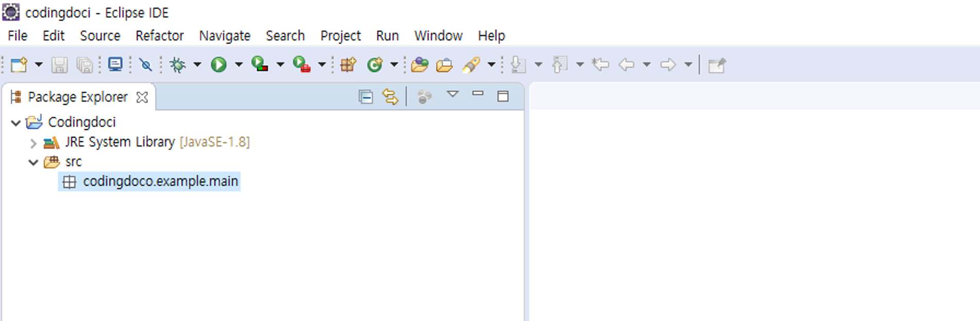Viewport: 980px width, 321px height.
Task: Click the Pin Editor toolbar icon
Action: point(716,65)
